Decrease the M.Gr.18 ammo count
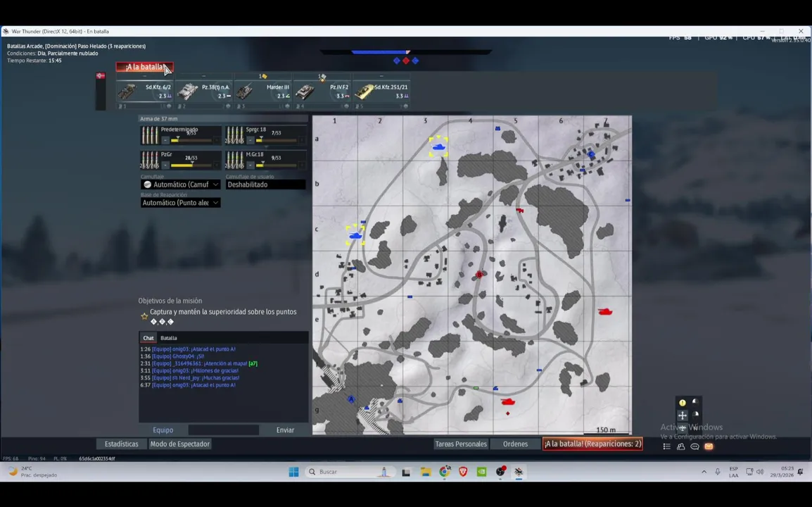 coord(250,165)
